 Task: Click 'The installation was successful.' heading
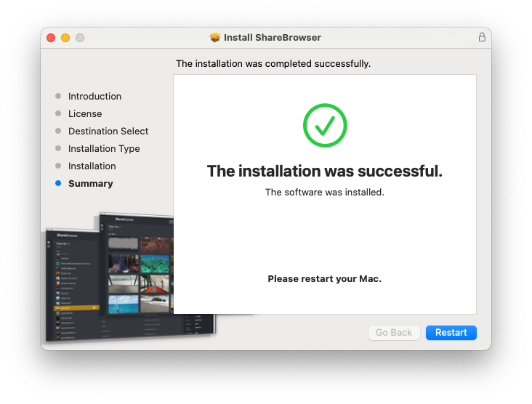click(325, 171)
